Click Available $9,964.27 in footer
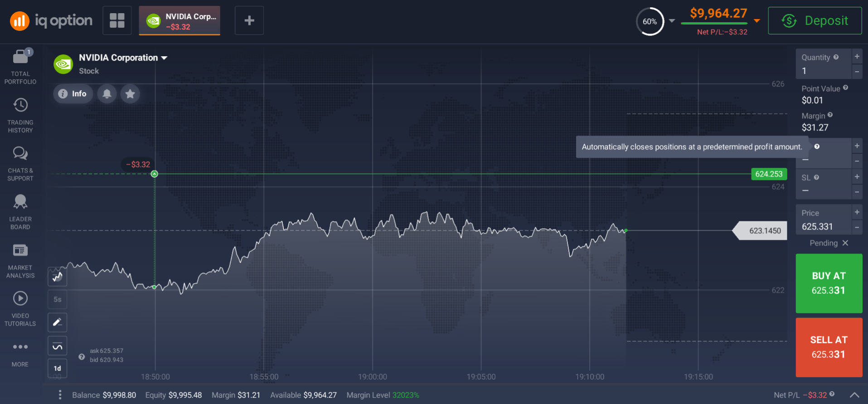The image size is (868, 404). [x=303, y=395]
